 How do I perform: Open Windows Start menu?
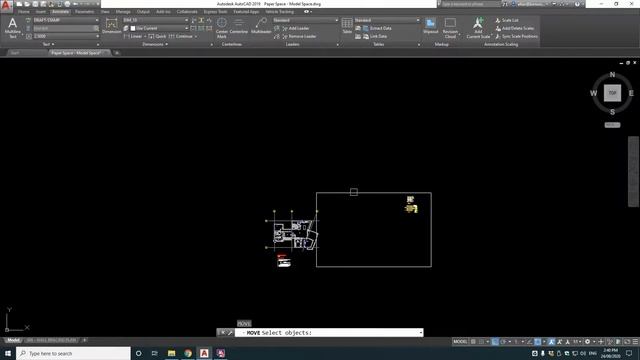pyautogui.click(x=8, y=353)
